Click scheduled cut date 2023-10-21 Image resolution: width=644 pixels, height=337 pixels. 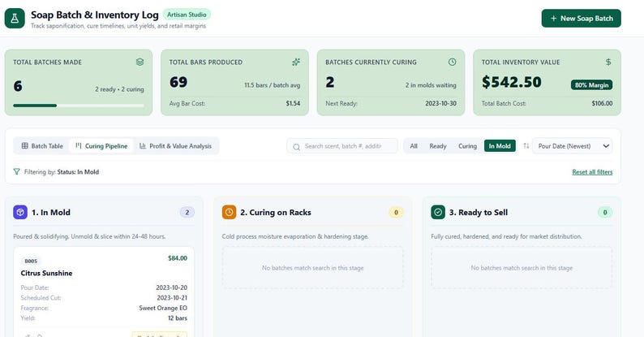coord(172,297)
